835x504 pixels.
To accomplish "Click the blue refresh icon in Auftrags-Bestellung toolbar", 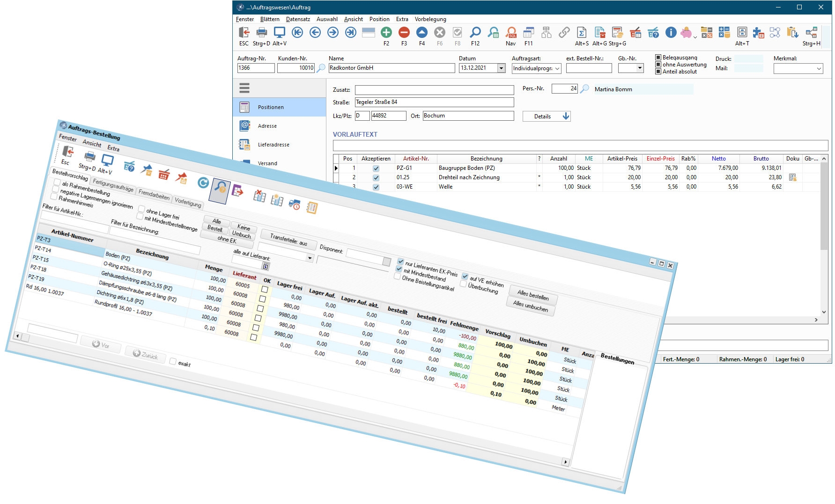I will coord(203,183).
